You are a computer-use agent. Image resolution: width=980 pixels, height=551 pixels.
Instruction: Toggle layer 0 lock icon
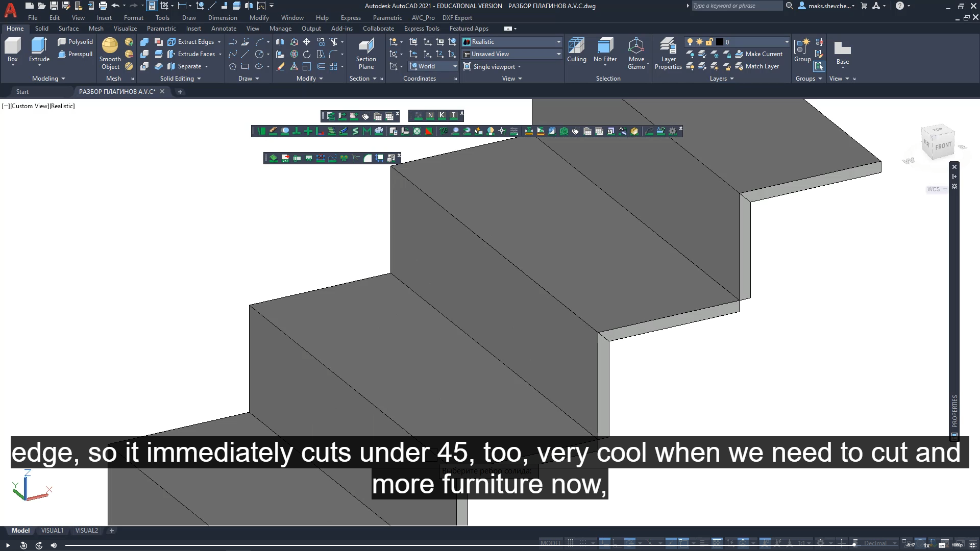(x=709, y=42)
